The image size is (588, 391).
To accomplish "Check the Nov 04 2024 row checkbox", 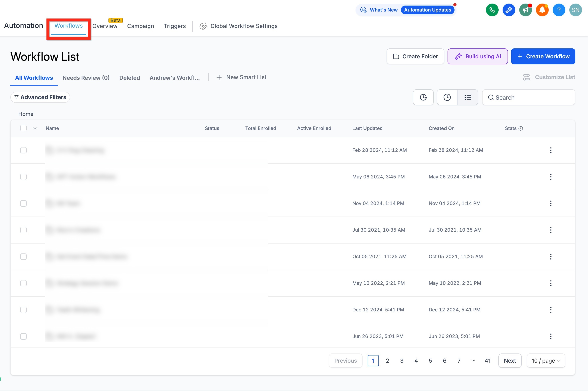I will click(x=23, y=203).
